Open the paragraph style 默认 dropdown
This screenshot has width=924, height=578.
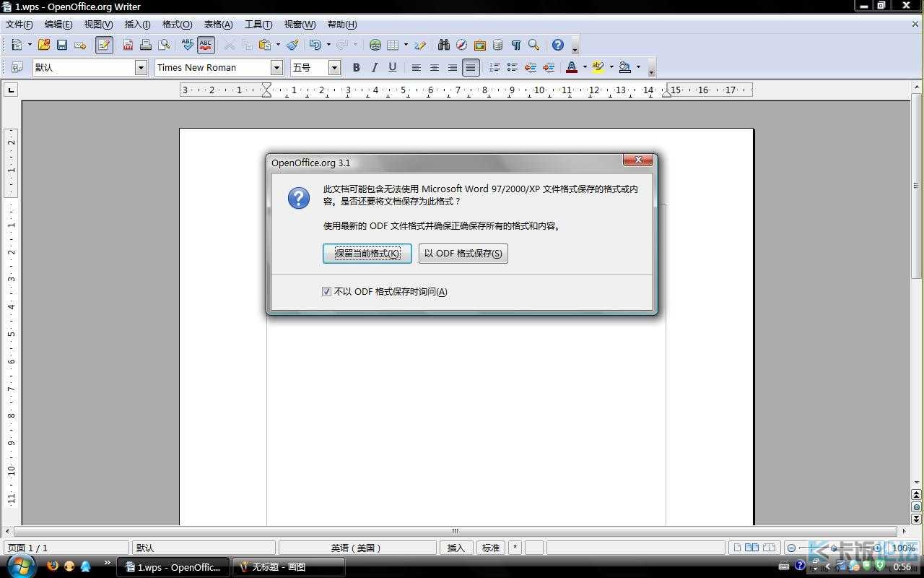point(141,67)
